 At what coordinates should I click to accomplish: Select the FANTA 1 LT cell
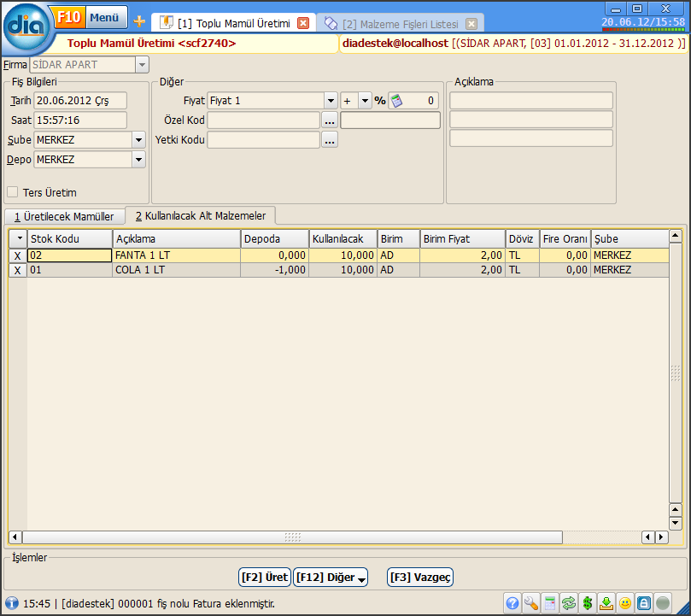(x=176, y=255)
